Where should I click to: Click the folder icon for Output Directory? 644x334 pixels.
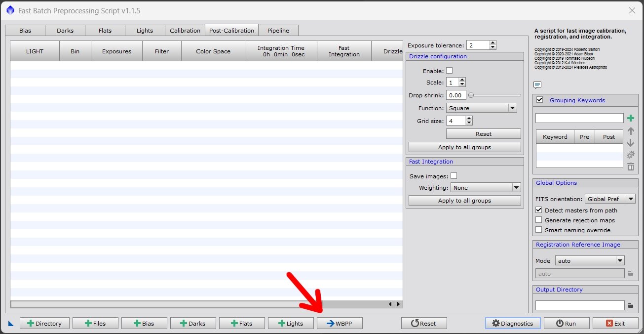(x=630, y=306)
